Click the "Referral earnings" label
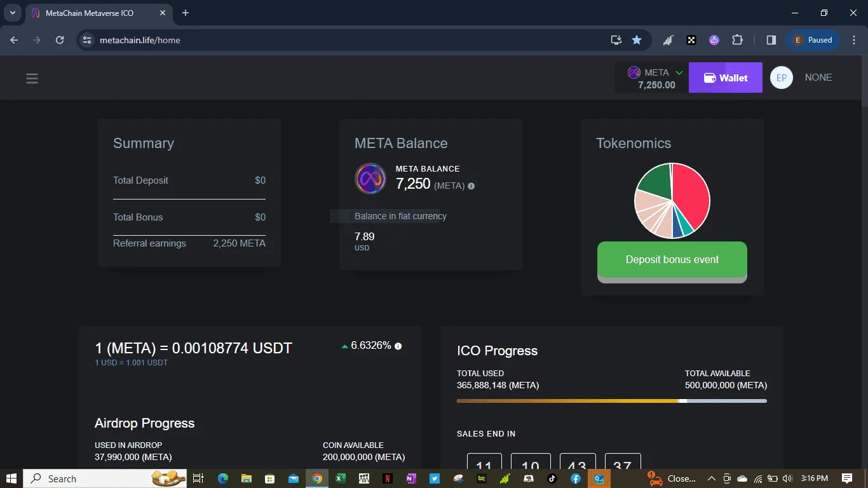The image size is (868, 488). pos(149,243)
